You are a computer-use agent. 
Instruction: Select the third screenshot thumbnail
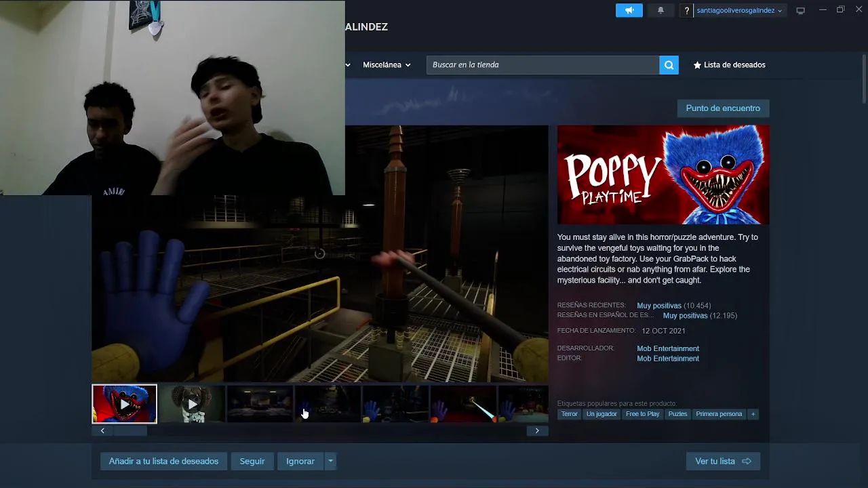click(260, 404)
